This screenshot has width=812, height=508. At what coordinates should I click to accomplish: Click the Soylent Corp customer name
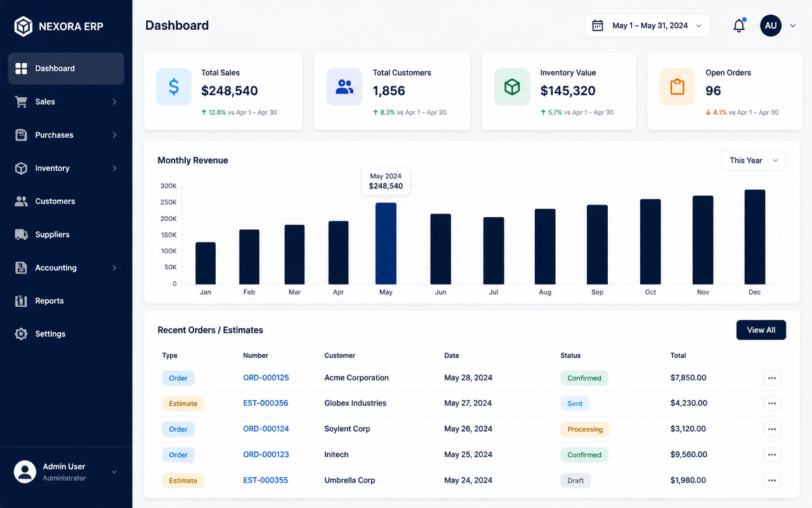[x=347, y=429]
